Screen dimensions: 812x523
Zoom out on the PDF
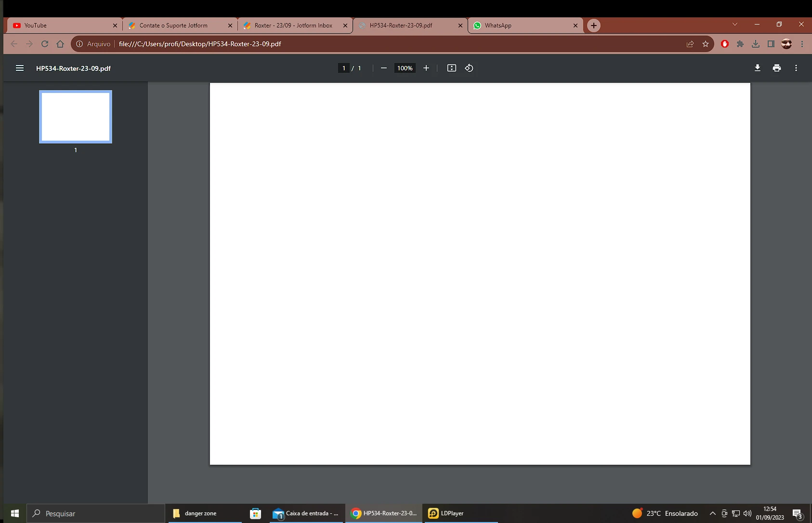(383, 68)
